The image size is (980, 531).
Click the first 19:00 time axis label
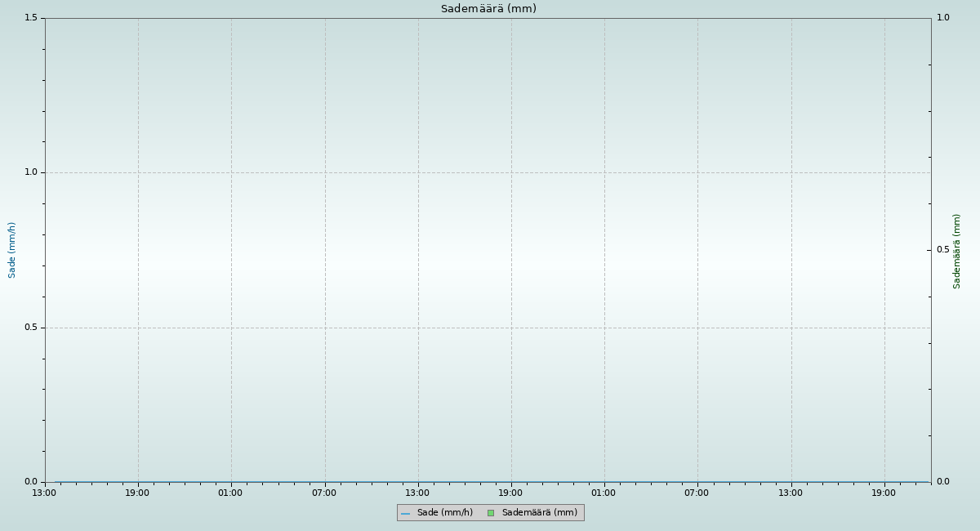137,493
